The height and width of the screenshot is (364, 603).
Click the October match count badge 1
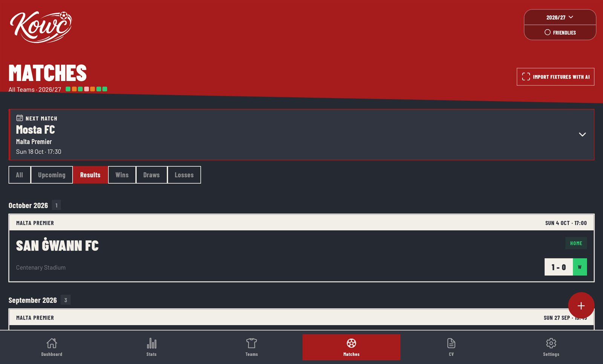(57, 206)
